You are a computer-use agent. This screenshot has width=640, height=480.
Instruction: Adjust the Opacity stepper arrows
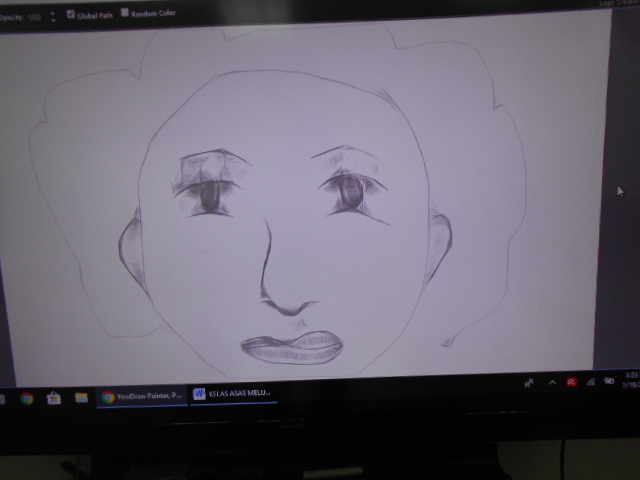pyautogui.click(x=53, y=16)
